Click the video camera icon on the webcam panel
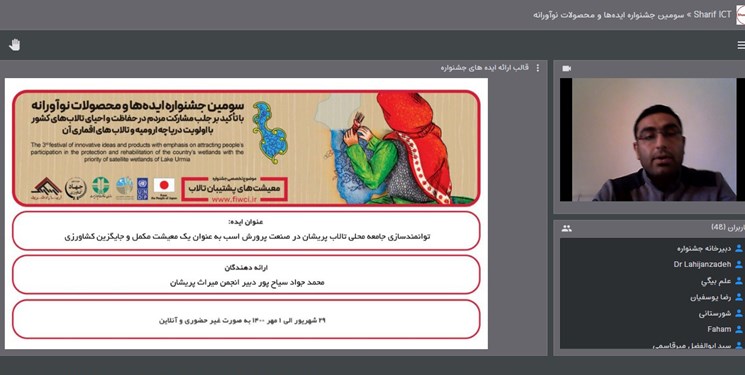The height and width of the screenshot is (375, 745). point(566,68)
